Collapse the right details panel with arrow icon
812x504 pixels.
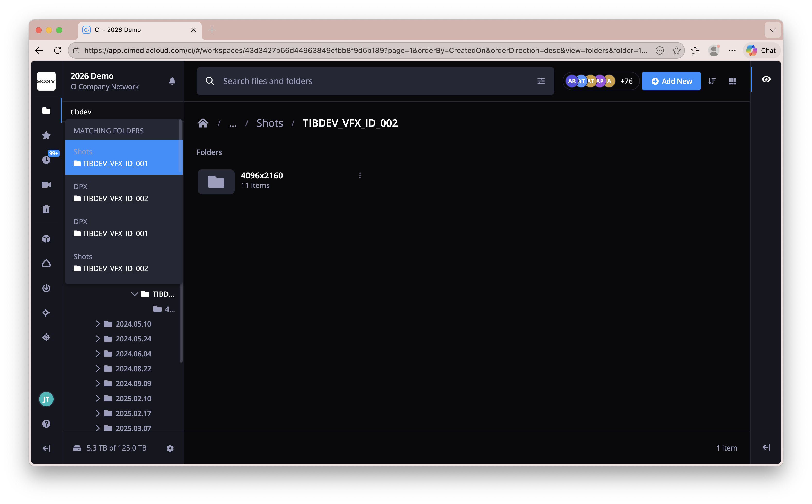click(x=766, y=447)
